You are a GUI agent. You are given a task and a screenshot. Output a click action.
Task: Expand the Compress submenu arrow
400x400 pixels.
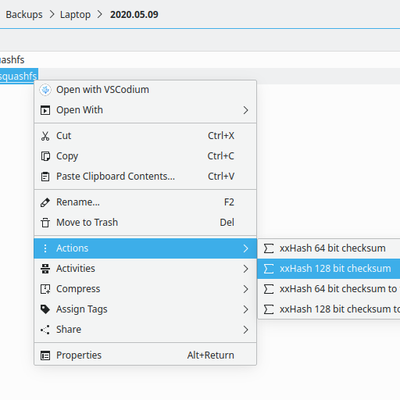point(246,289)
